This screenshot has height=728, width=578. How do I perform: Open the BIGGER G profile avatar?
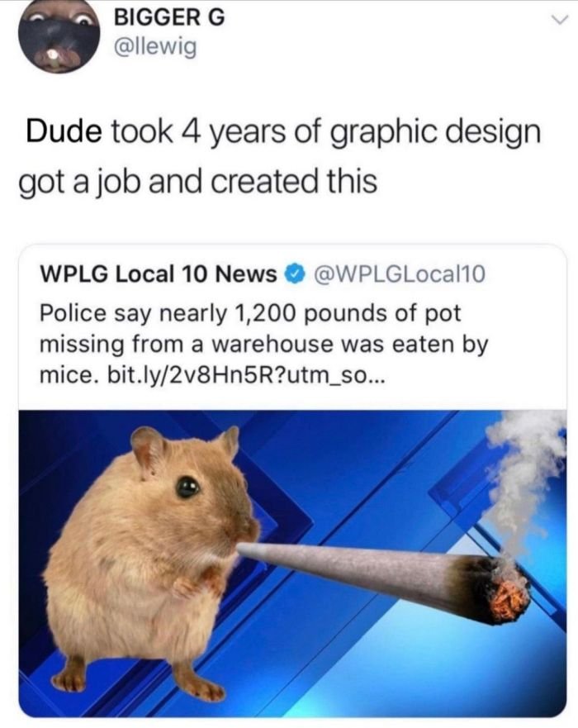(x=59, y=38)
